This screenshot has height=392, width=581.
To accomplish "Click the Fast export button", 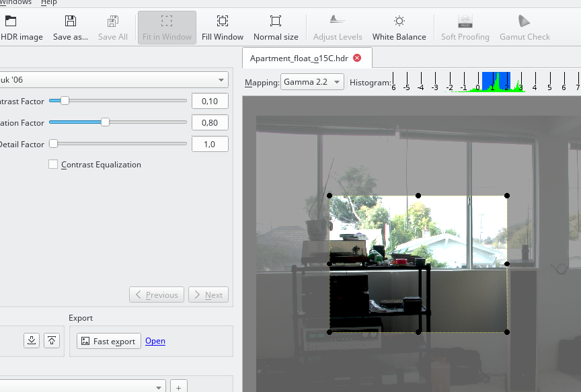I will (108, 341).
